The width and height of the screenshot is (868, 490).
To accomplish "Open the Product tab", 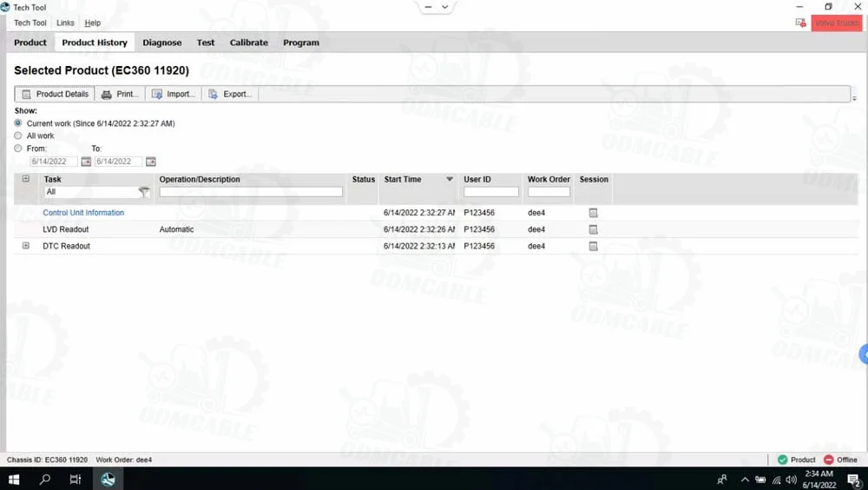I will 30,43.
